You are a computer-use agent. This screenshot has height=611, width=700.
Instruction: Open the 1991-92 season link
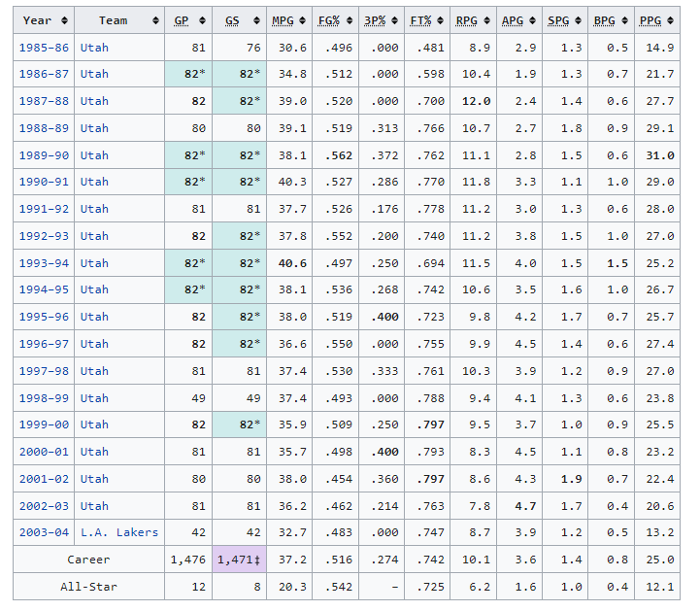44,209
